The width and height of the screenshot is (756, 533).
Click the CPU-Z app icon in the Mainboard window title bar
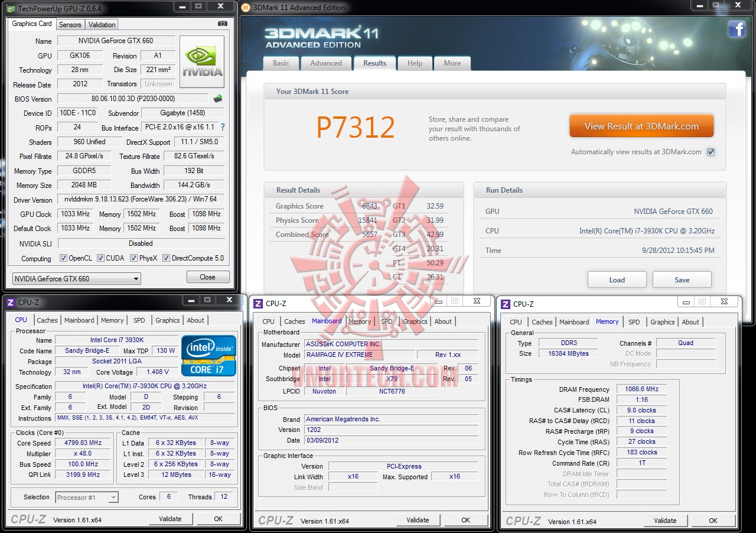[258, 304]
